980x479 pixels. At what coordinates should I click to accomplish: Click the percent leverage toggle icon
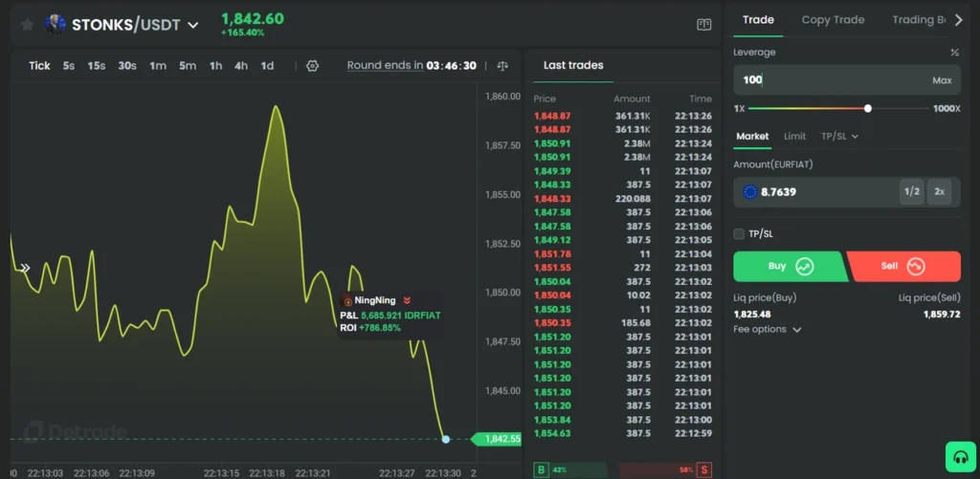(x=954, y=53)
